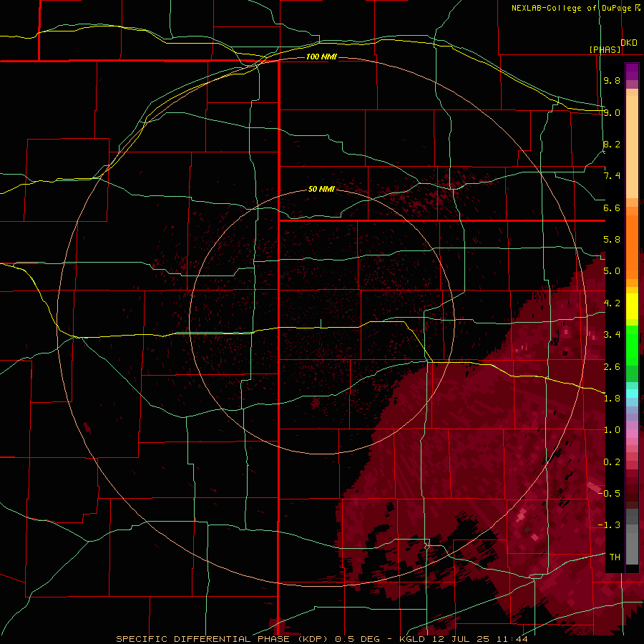Viewport: 644px width, 644px height.
Task: Click the "TH" label on the color scale
Action: point(615,557)
